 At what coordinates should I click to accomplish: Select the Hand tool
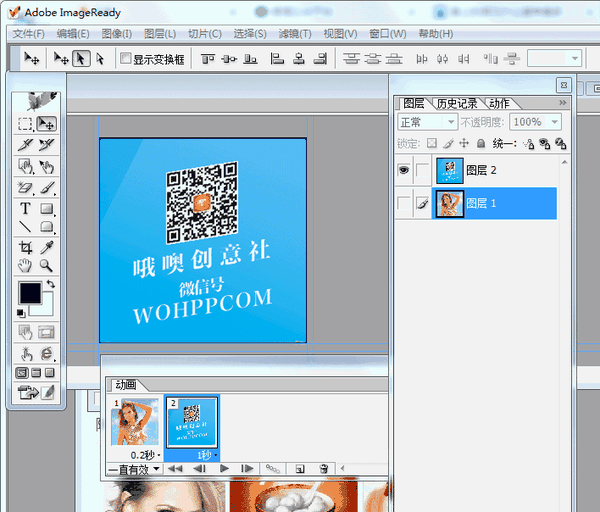(25, 266)
